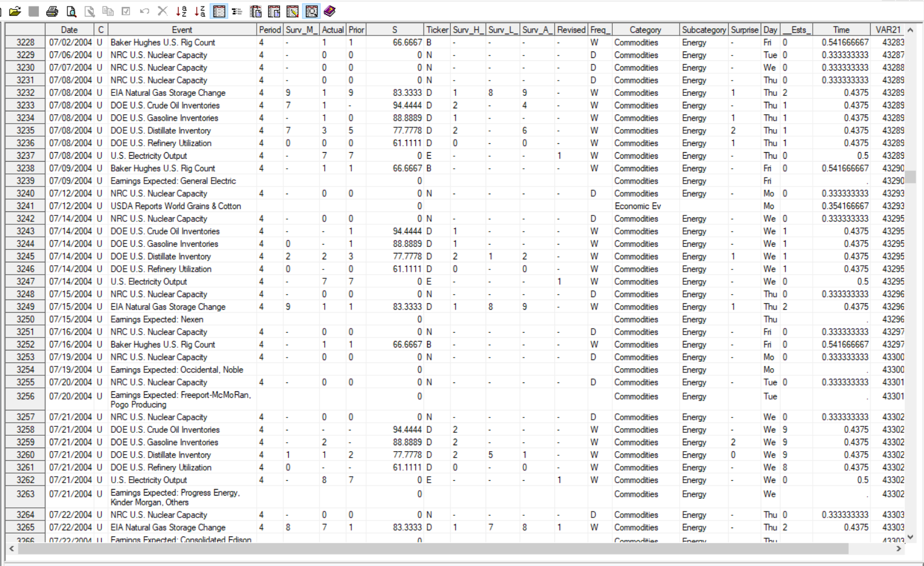Toggle the field list display
Screen dimensions: 924x566
pyautogui.click(x=237, y=11)
